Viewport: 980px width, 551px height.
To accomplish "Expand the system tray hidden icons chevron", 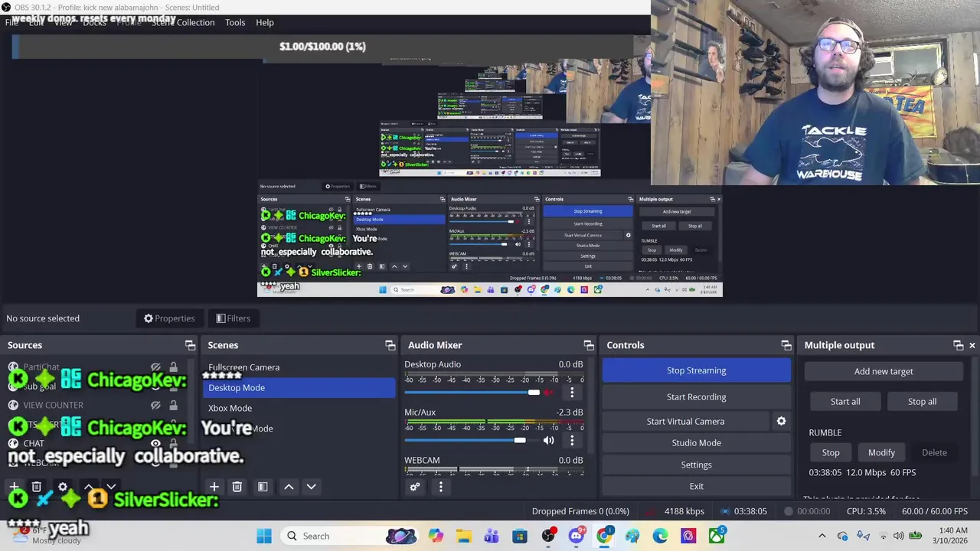I will pyautogui.click(x=822, y=536).
